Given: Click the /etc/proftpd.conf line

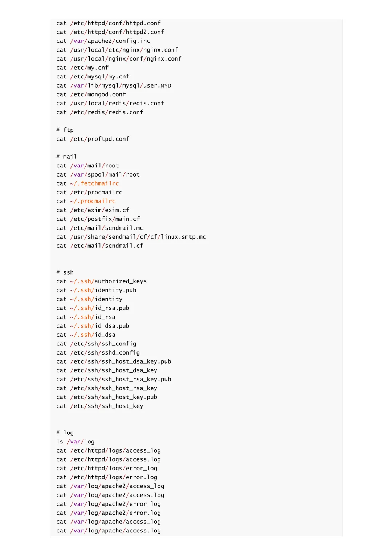Looking at the screenshot, I should click(x=93, y=139).
